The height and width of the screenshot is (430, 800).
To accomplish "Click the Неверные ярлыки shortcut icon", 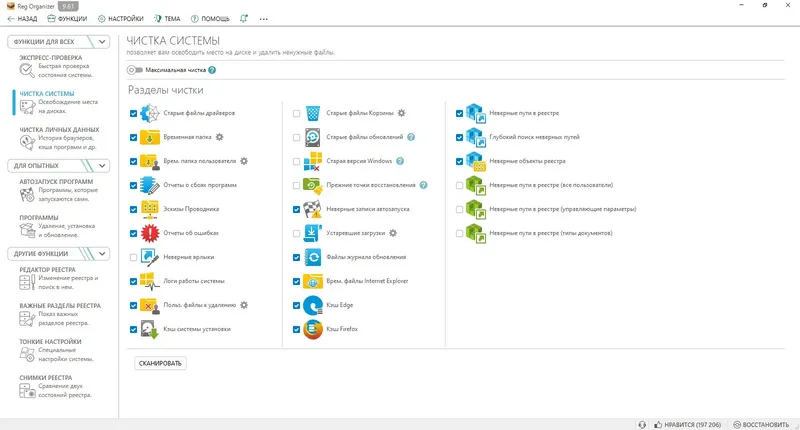I will 149,257.
